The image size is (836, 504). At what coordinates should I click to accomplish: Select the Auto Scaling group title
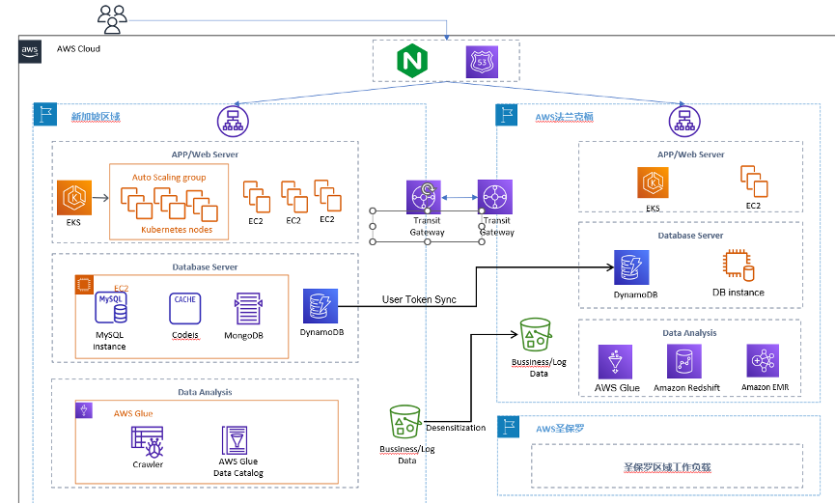click(168, 178)
